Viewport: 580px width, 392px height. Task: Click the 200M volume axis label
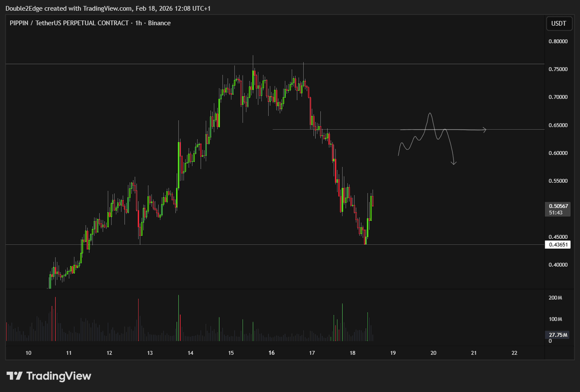[555, 298]
